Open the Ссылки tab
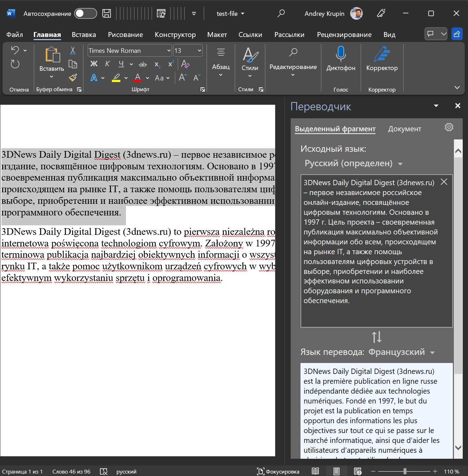Screen dimensions: 468x476 [250, 35]
